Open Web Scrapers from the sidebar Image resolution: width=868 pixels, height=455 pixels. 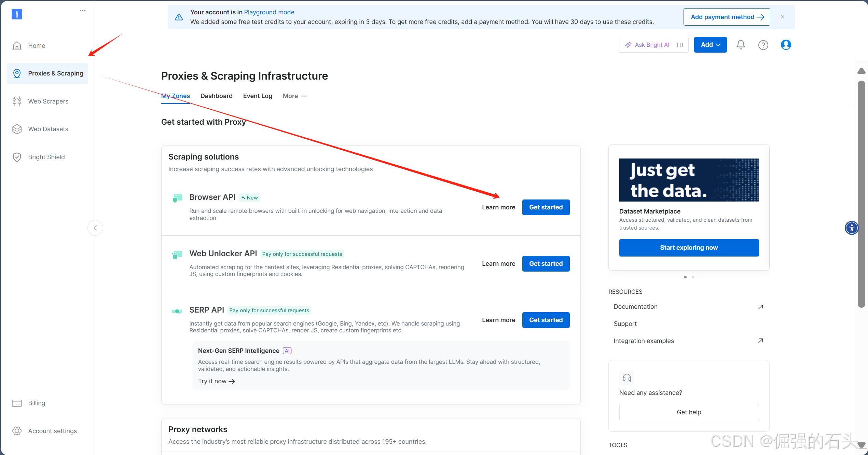48,101
